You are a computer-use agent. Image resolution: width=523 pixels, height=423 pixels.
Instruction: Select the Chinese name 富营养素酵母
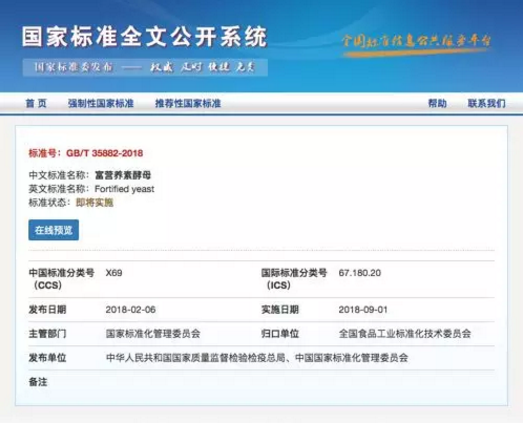pos(123,175)
